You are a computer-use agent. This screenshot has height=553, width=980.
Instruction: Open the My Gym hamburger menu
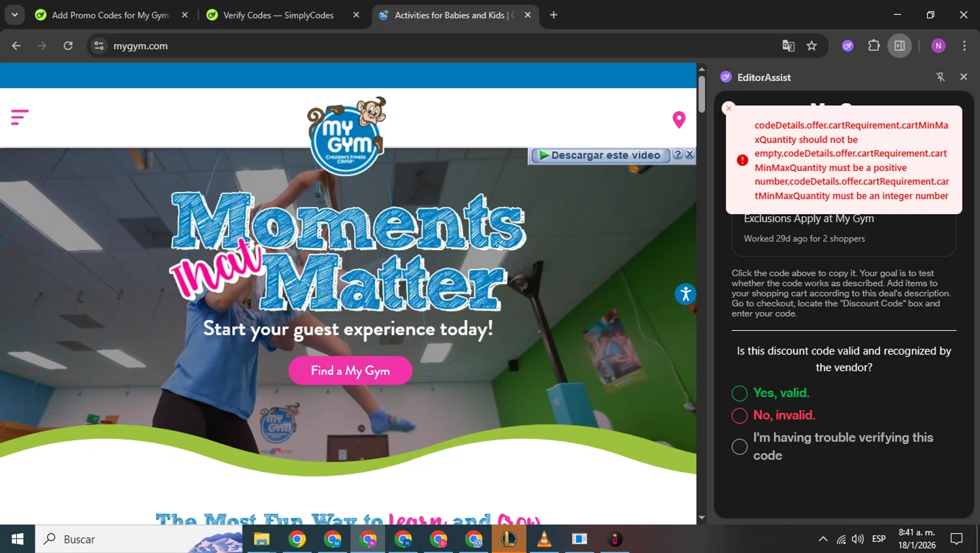coord(20,118)
